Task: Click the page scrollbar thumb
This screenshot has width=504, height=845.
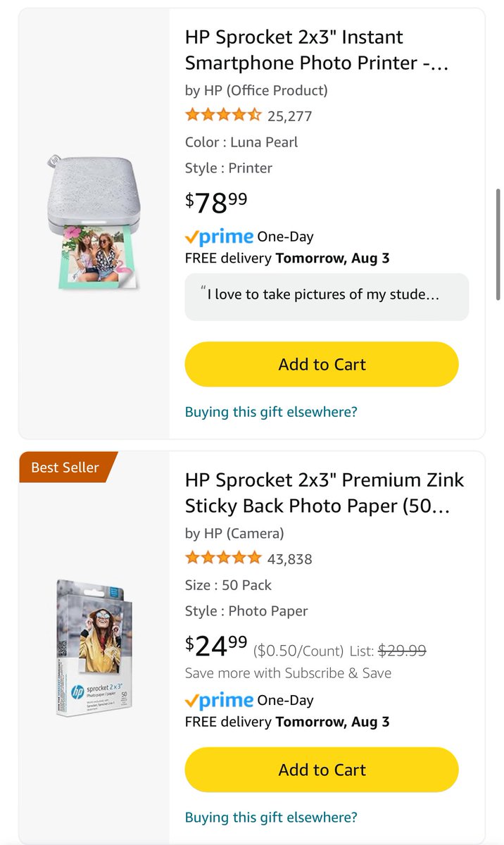Action: [498, 244]
